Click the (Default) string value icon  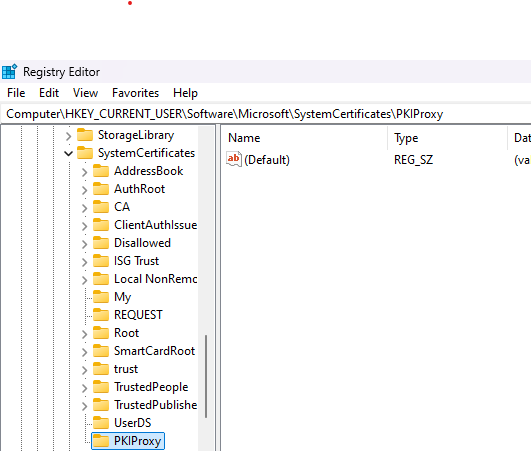pyautogui.click(x=234, y=159)
